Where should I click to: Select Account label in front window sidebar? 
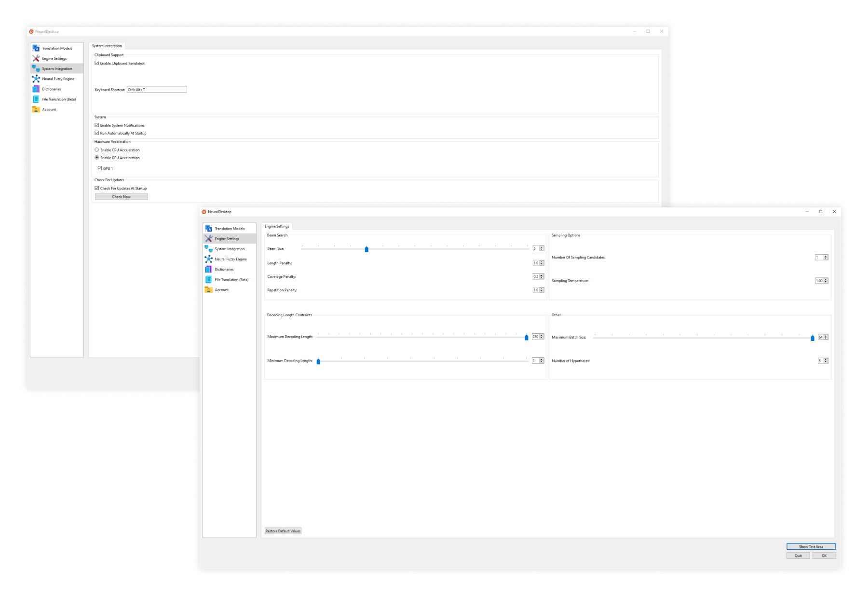coord(222,290)
